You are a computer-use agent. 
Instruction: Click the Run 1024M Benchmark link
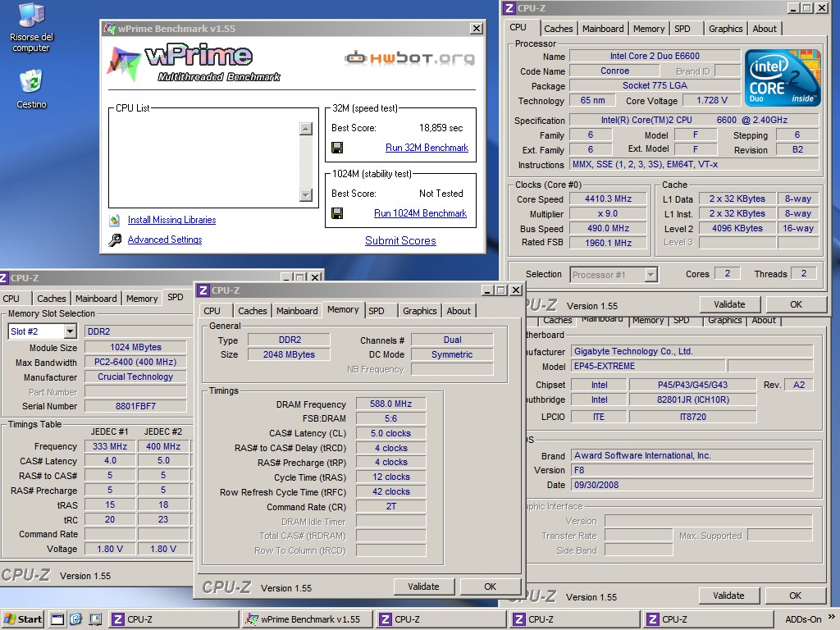(x=421, y=214)
